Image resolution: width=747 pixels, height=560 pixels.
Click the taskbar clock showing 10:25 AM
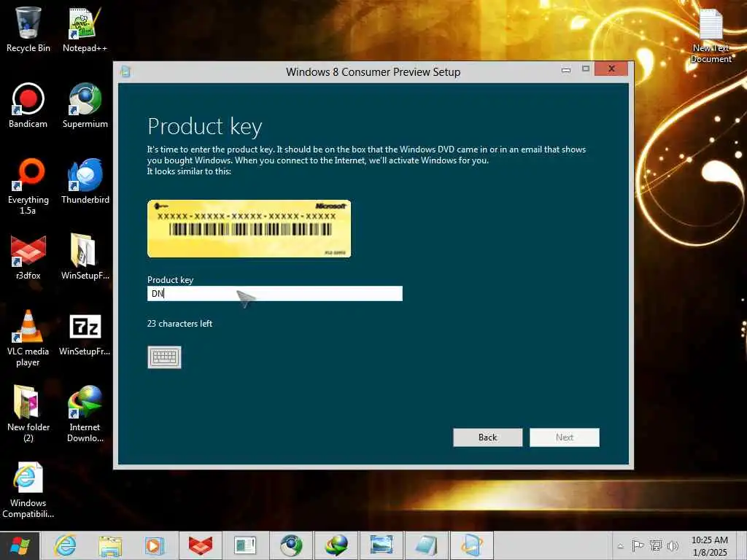(709, 545)
